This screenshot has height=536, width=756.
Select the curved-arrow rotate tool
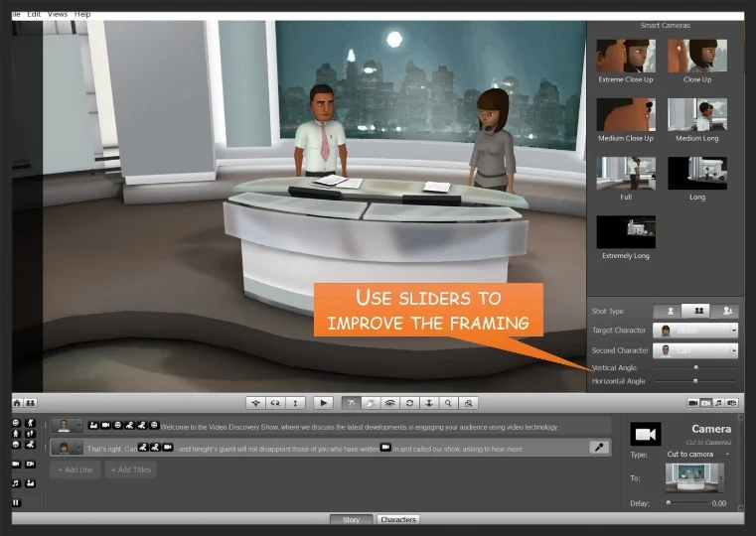pyautogui.click(x=275, y=403)
